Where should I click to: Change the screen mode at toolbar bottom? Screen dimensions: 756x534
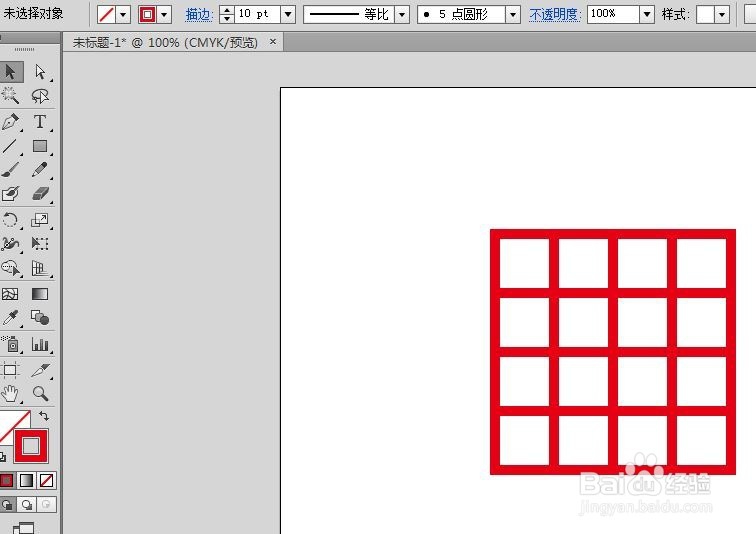(23, 528)
